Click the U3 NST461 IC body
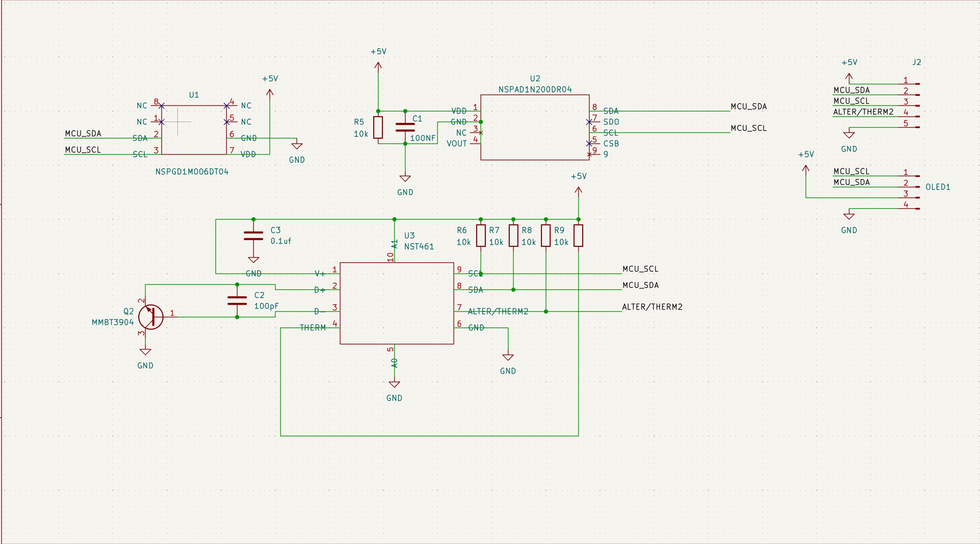Viewport: 980px width, 544px height. [x=396, y=303]
